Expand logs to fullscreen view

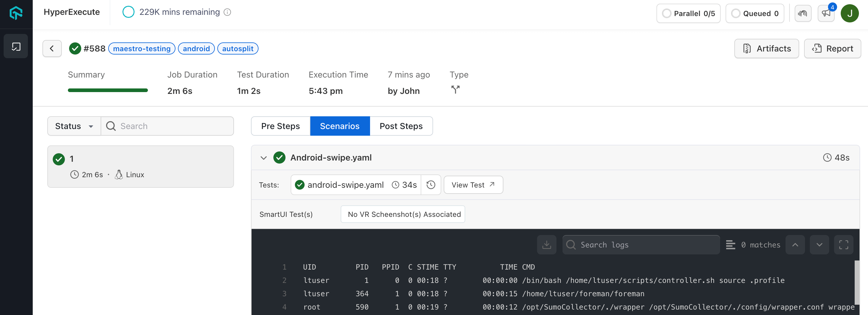pos(844,245)
